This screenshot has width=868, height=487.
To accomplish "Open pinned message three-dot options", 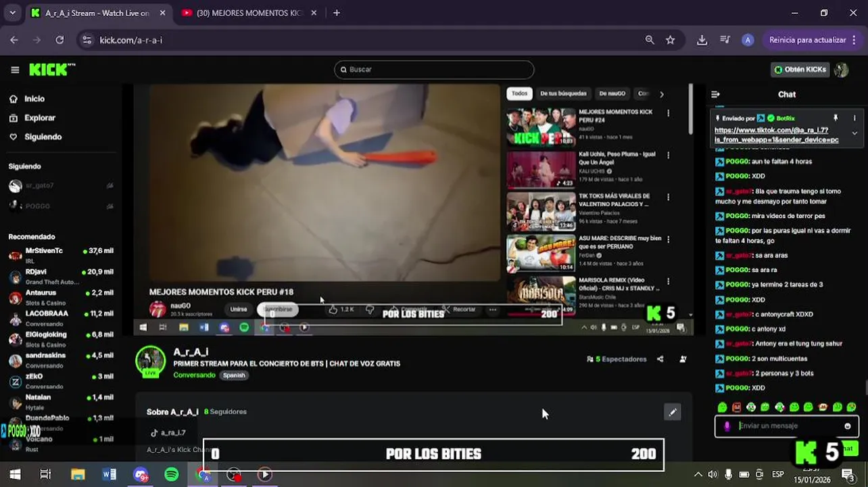I will 854,118.
